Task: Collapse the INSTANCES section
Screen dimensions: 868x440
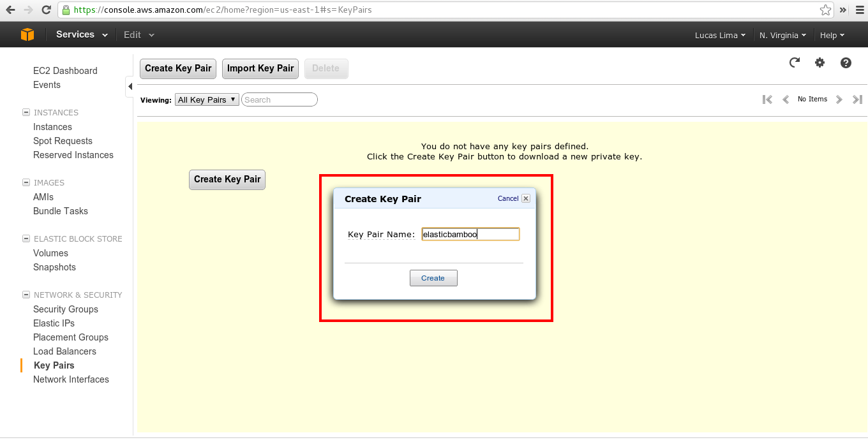Action: (26, 112)
